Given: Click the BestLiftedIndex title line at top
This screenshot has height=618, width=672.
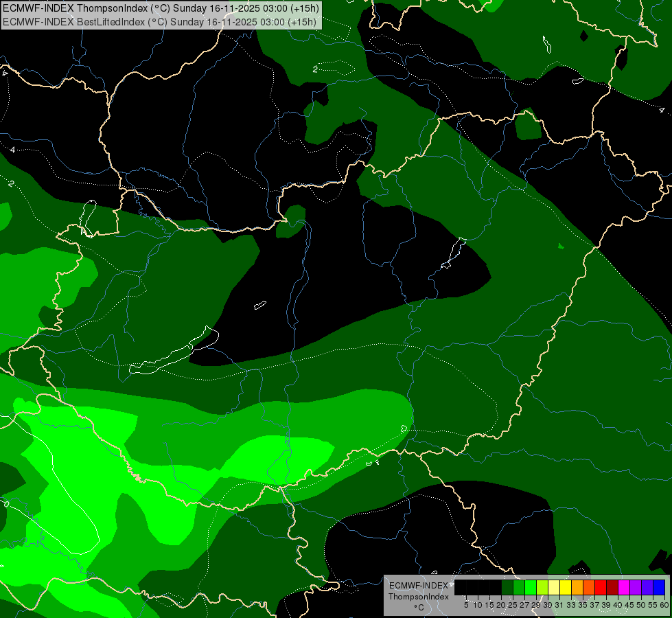Looking at the screenshot, I should click(159, 22).
